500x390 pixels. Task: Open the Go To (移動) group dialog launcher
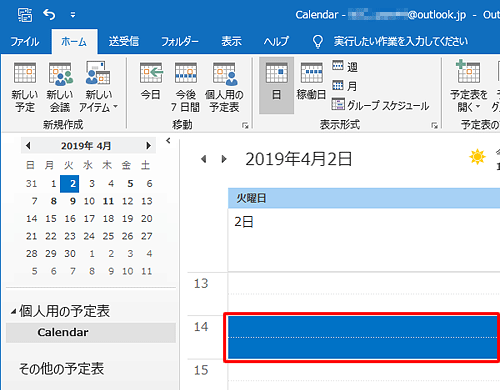(245, 125)
